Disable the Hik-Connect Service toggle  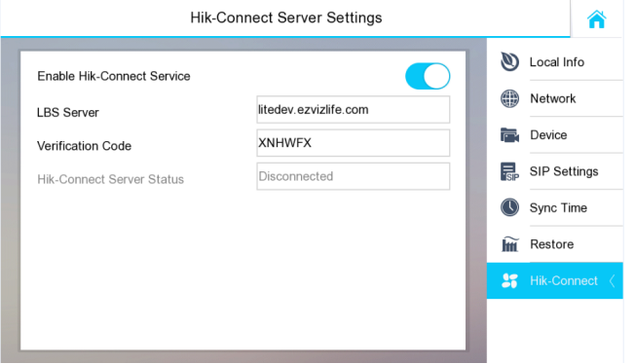428,76
